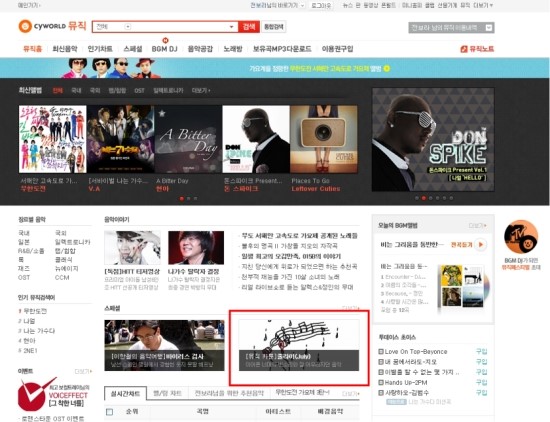Open the 뮤직노트 music note icon link
550x422 pixels.
coord(464,49)
